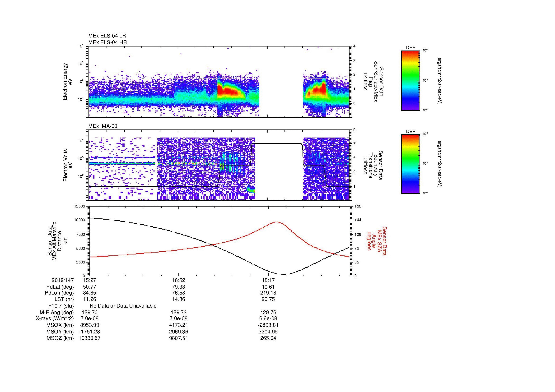The width and height of the screenshot is (555, 392).
Task: Click the MSOX value 8953.99
Action: tap(89, 325)
